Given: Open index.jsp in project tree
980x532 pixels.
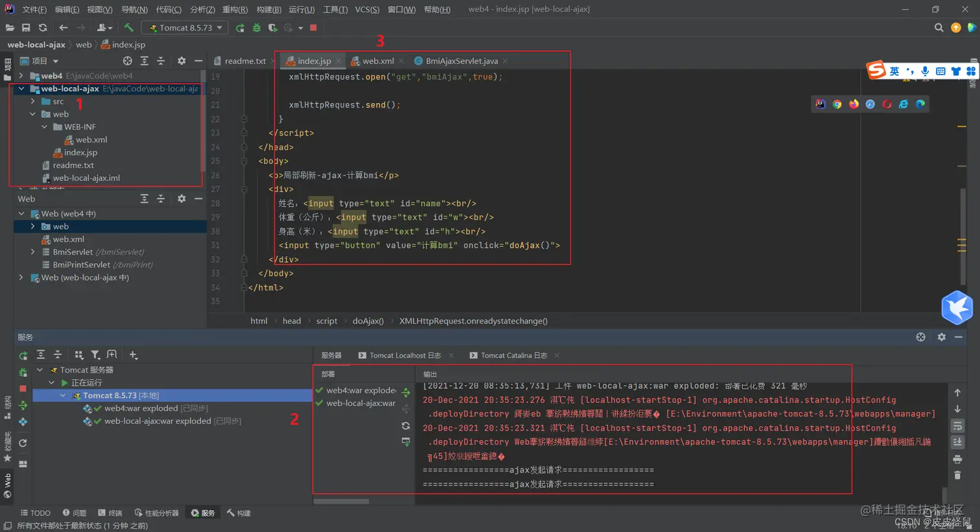Looking at the screenshot, I should click(80, 152).
